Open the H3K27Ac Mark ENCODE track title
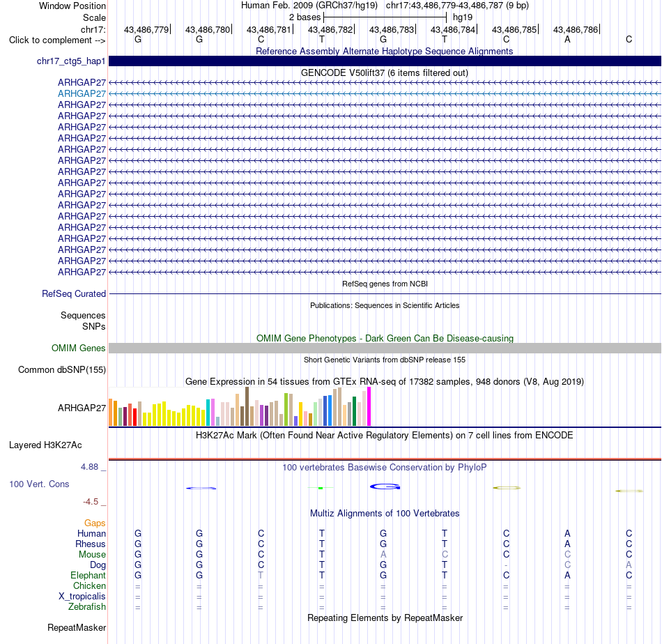This screenshot has width=662, height=644. point(385,435)
